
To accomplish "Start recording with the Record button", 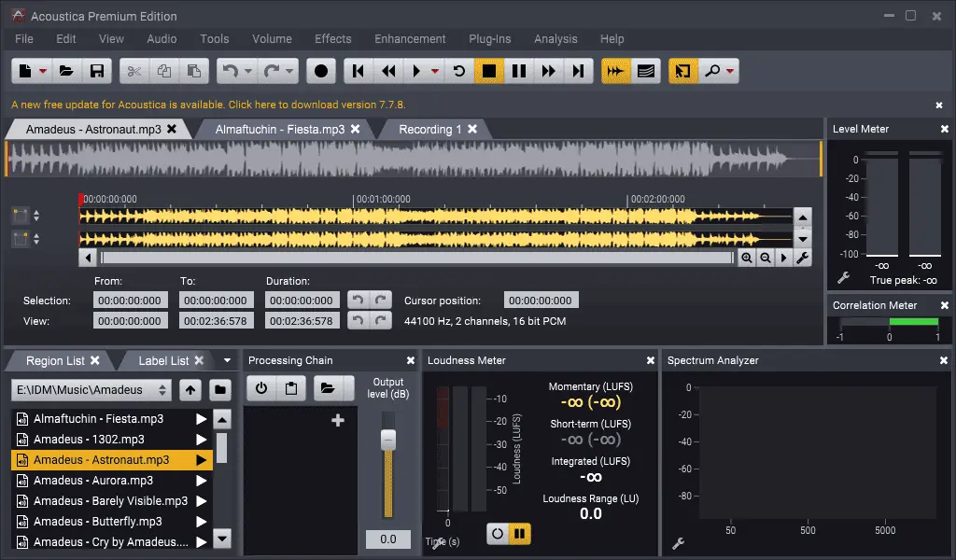I will (321, 71).
